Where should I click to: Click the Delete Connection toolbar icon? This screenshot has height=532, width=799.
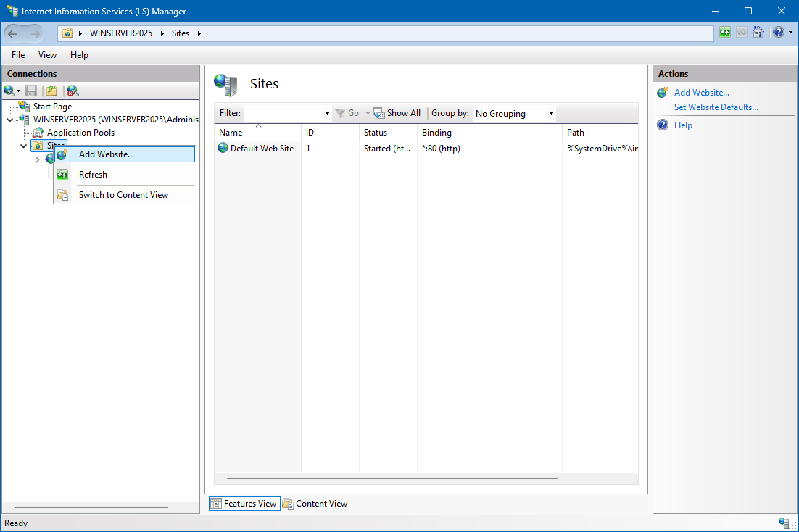pos(73,91)
